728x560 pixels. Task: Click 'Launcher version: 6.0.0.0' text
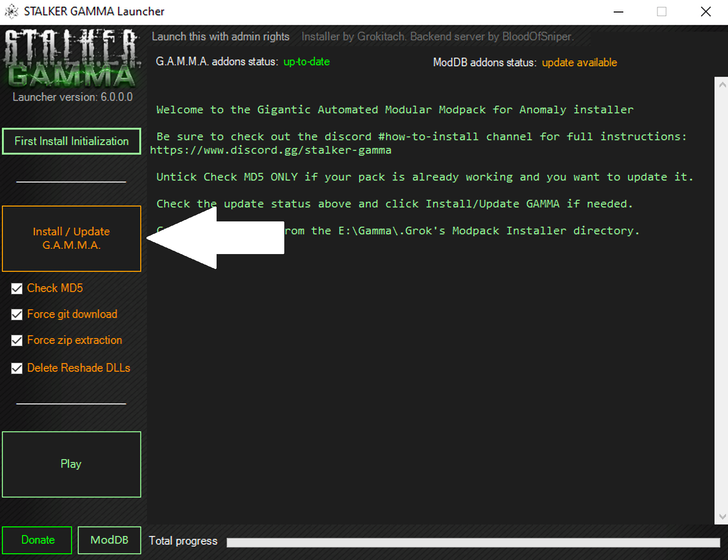pos(73,97)
